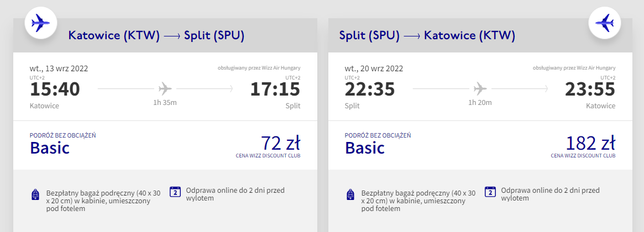The width and height of the screenshot is (644, 232).
Task: Click the online check-in calendar icon, outbound card
Action: coord(175,192)
